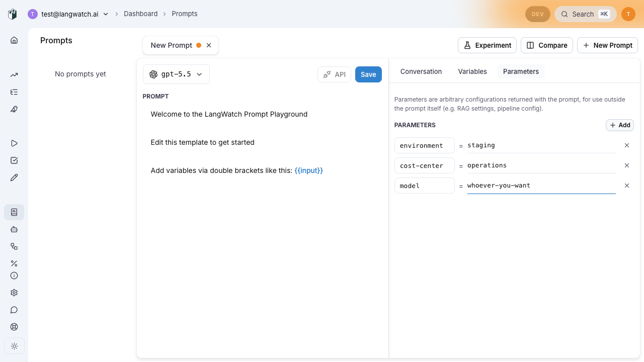Click the 'Welcome to the LangWatch Prompt Playground' line
Viewport: 644px width, 362px height.
[x=229, y=114]
